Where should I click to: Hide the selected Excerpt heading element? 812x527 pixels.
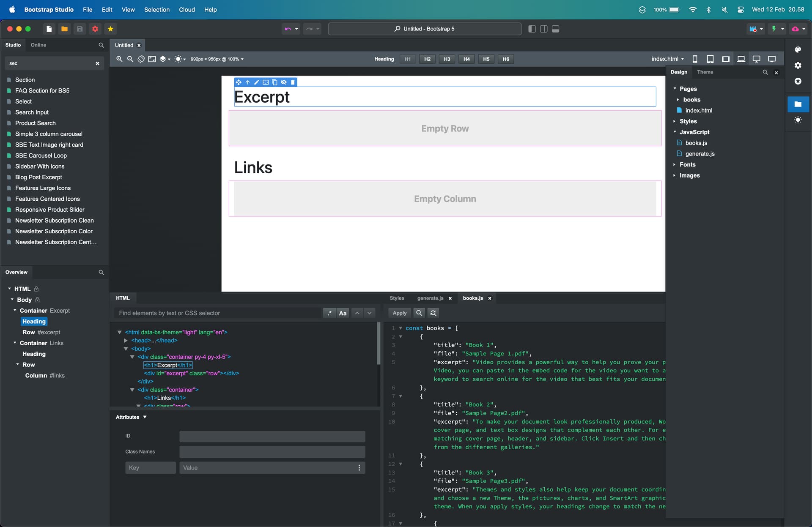pyautogui.click(x=284, y=82)
